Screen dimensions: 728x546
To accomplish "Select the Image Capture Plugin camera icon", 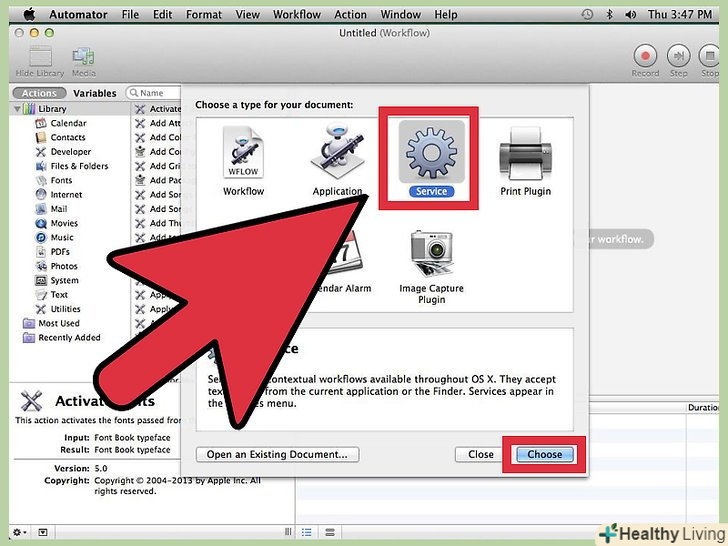I will pyautogui.click(x=431, y=253).
